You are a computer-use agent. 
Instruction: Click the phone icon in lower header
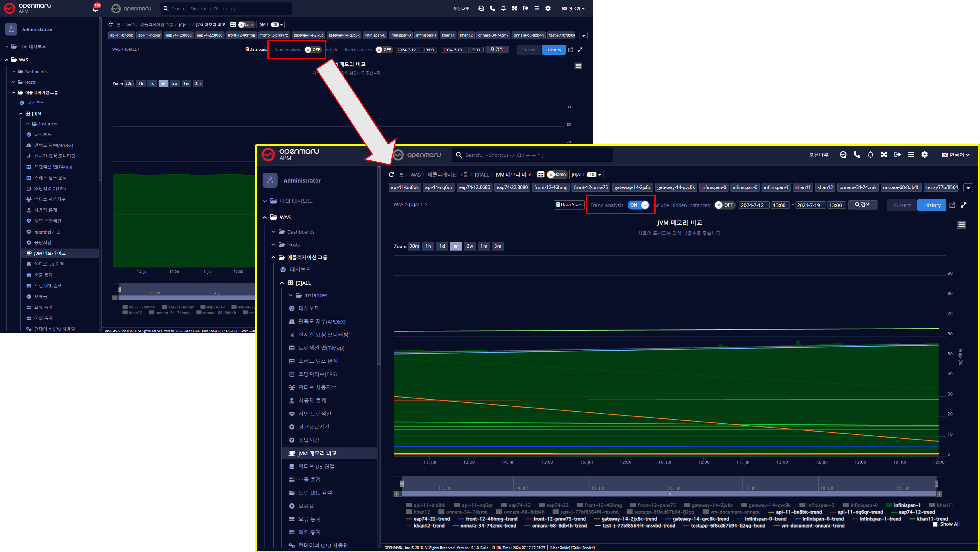pyautogui.click(x=857, y=154)
